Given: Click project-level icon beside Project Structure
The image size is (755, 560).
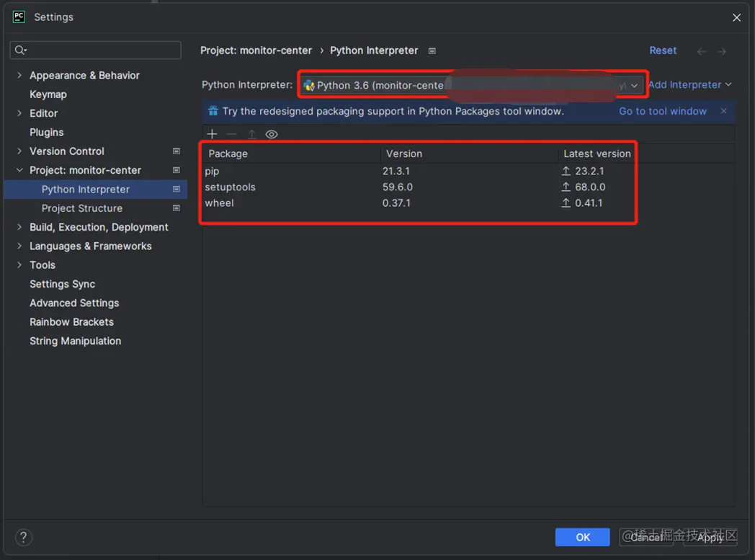Looking at the screenshot, I should tap(177, 208).
